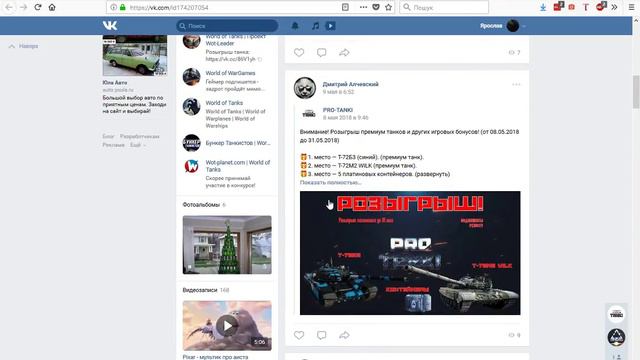Screen dimensions: 640x360
Task: Open the VK video icon in header
Action: (x=331, y=26)
